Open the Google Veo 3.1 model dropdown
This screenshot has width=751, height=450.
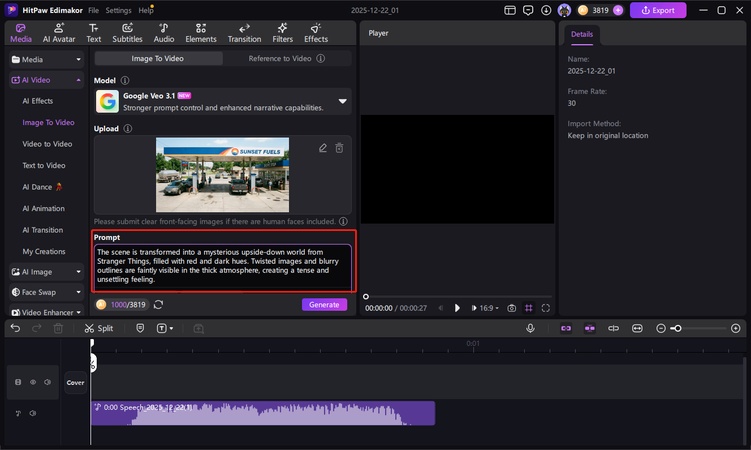coord(342,101)
